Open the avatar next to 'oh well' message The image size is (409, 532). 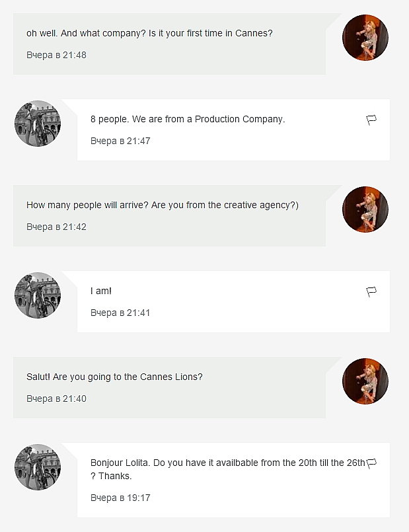[x=365, y=38]
